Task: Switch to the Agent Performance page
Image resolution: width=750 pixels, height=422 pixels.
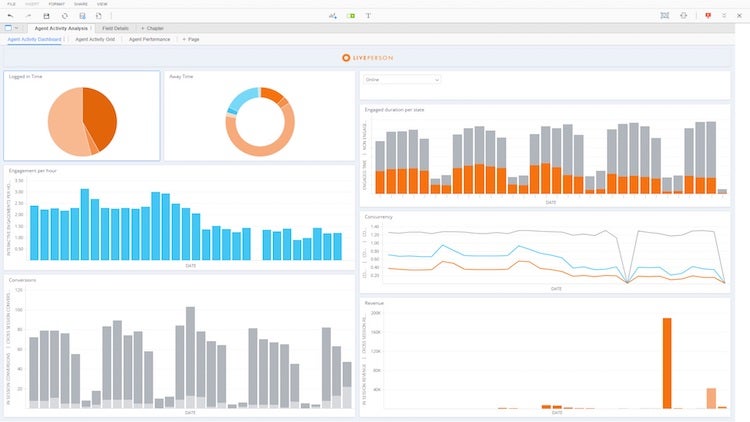Action: tap(149, 39)
